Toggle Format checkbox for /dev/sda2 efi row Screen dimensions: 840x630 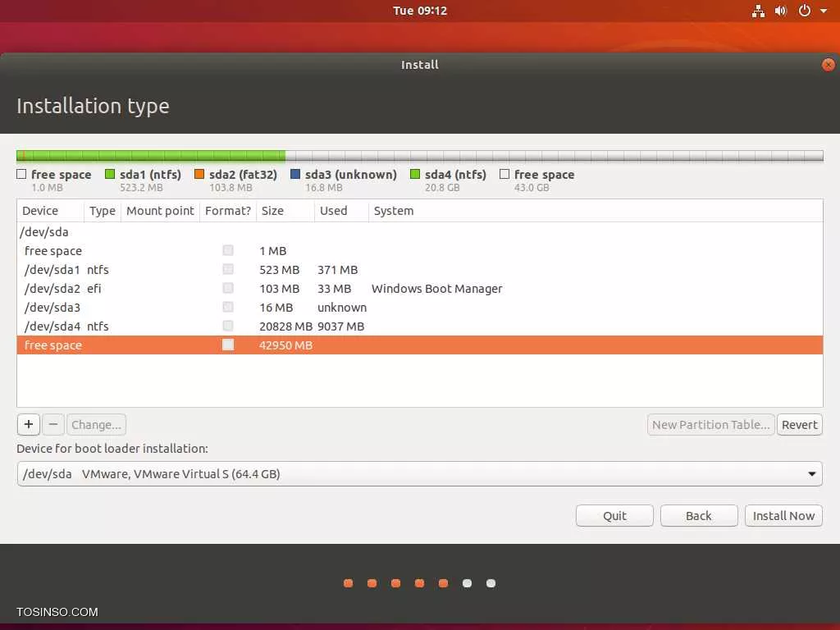pyautogui.click(x=228, y=289)
